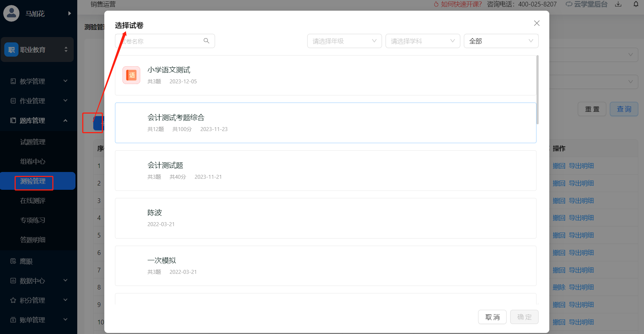Screen dimensions: 644x334
Task: Click 删除 in table row 8
Action: (x=559, y=287)
